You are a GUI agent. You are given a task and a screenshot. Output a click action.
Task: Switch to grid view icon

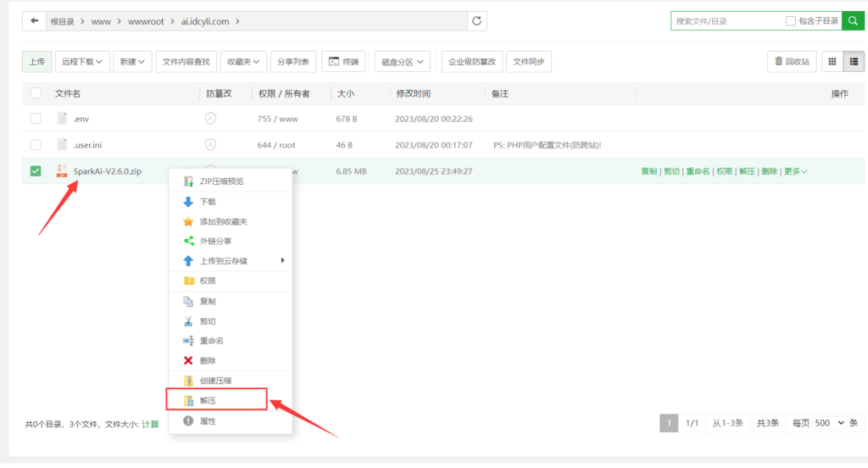[x=832, y=61]
